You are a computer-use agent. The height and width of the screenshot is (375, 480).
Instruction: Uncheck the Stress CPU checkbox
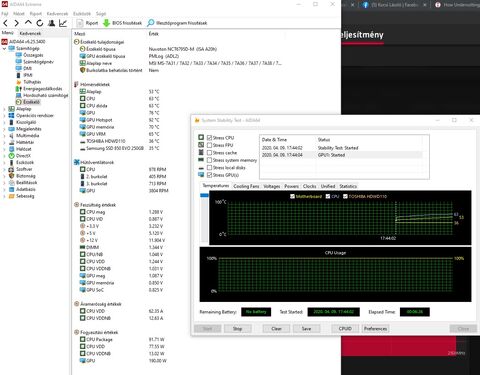tap(209, 138)
